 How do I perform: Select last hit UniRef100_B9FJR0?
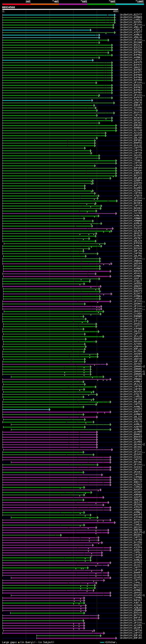(131, 638)
